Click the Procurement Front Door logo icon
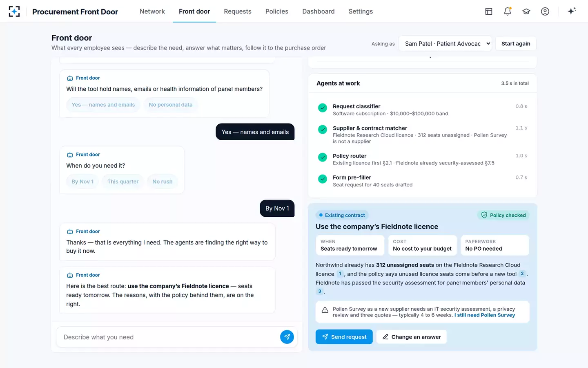The width and height of the screenshot is (588, 368). 14,11
